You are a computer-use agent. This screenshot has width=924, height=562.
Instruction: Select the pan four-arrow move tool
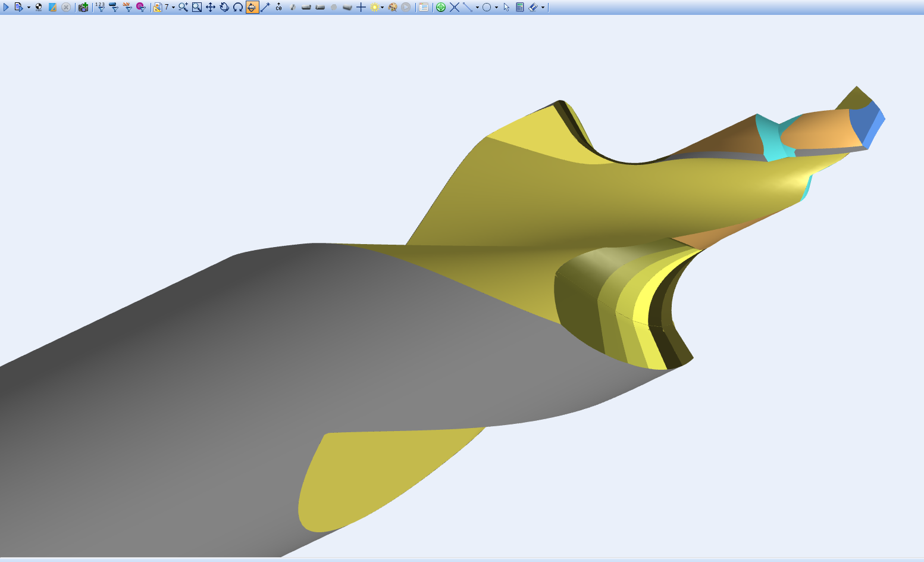(x=211, y=7)
